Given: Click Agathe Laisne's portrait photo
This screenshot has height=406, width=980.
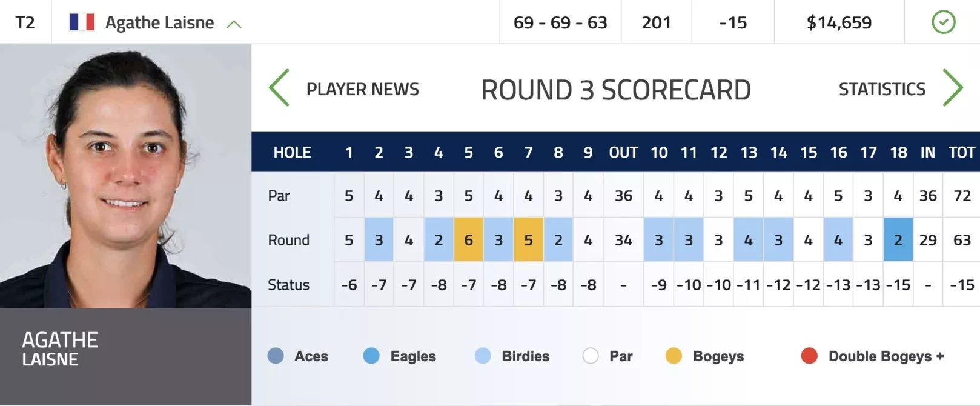Looking at the screenshot, I should tap(125, 176).
